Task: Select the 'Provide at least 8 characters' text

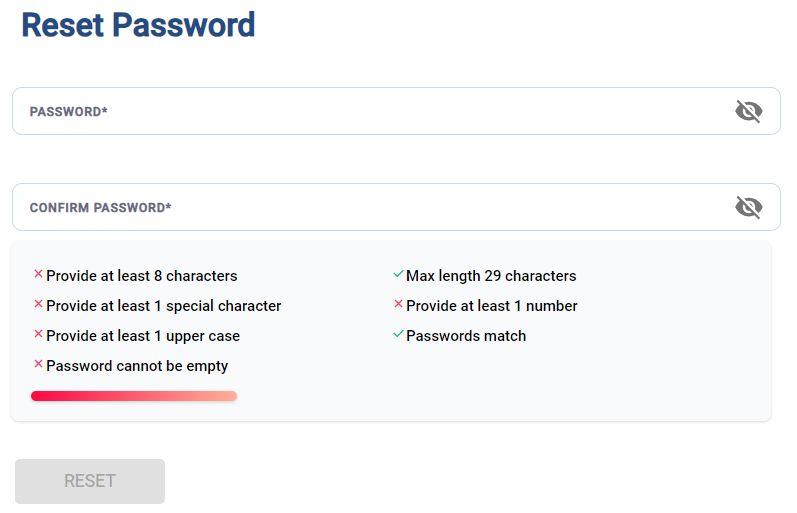Action: pos(142,276)
